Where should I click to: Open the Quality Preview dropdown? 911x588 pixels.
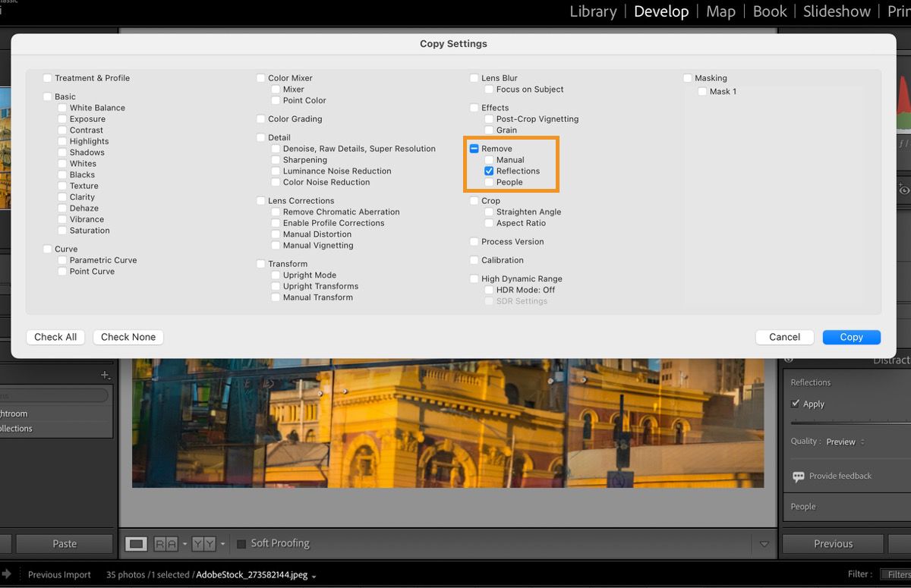point(845,442)
